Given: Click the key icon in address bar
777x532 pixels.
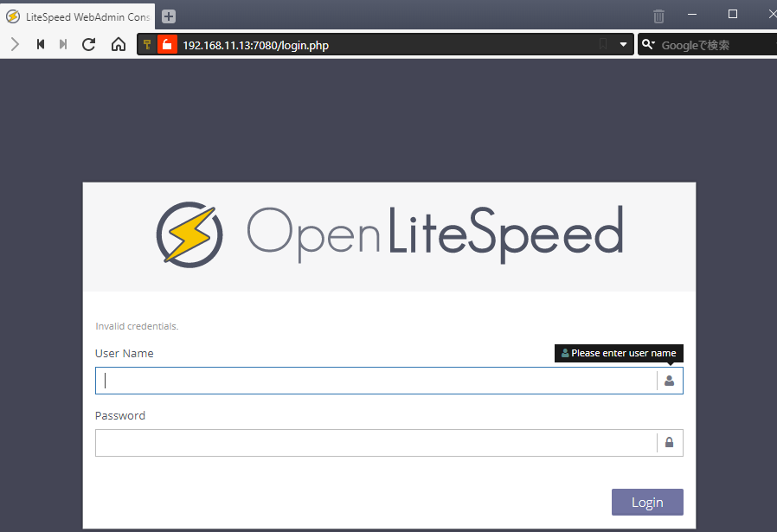Looking at the screenshot, I should click(x=147, y=45).
